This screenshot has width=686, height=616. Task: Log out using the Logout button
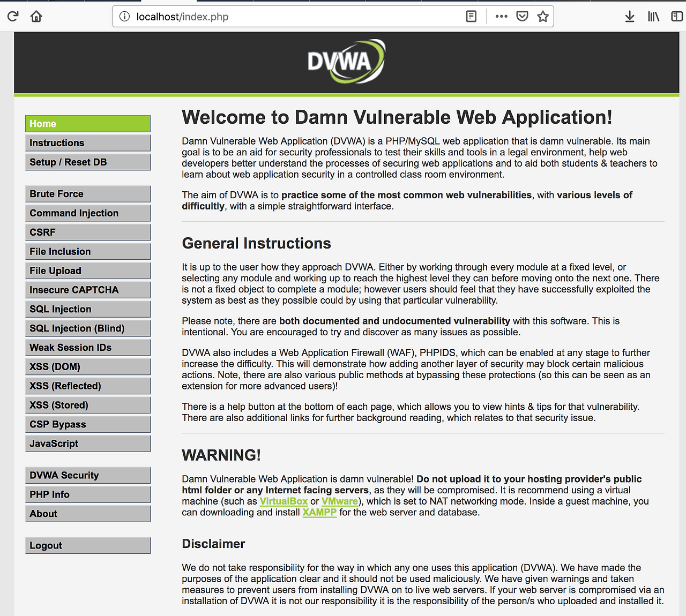point(88,545)
